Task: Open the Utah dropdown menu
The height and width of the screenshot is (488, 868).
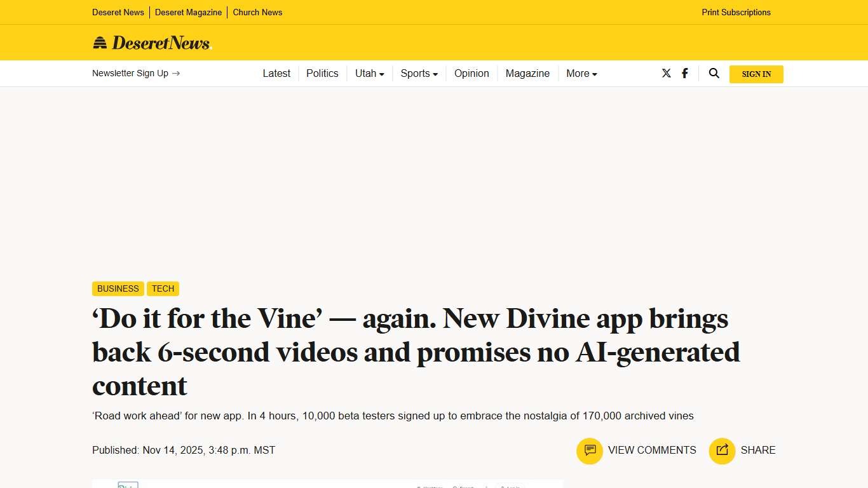Action: tap(369, 73)
